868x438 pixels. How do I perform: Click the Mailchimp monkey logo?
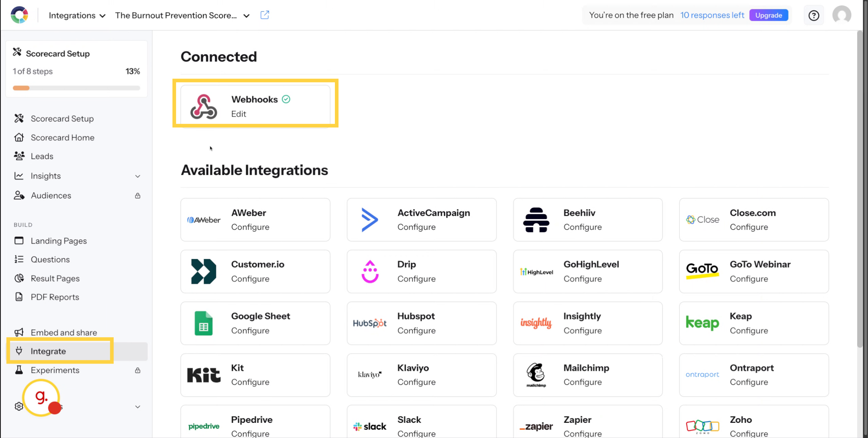point(536,375)
